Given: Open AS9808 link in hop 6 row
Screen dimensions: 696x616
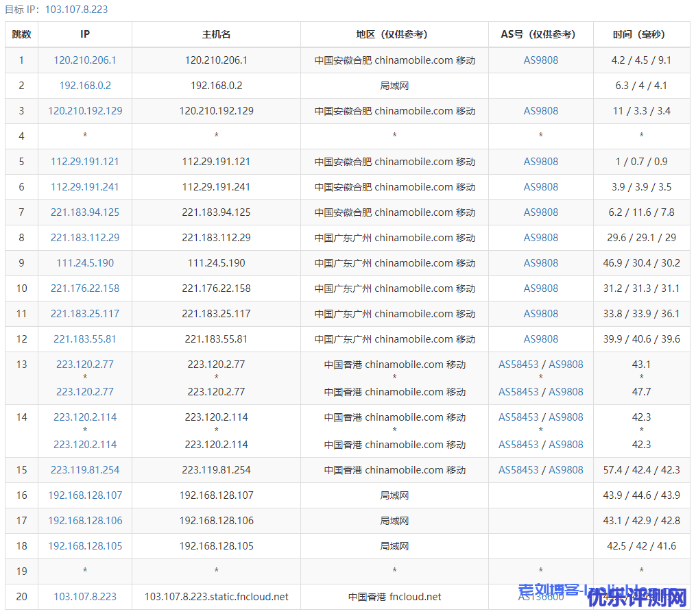Looking at the screenshot, I should (x=540, y=187).
